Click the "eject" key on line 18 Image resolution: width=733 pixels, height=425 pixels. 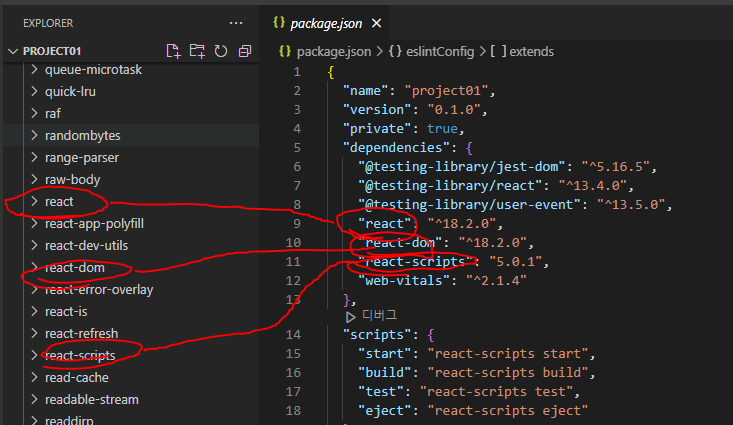(385, 411)
